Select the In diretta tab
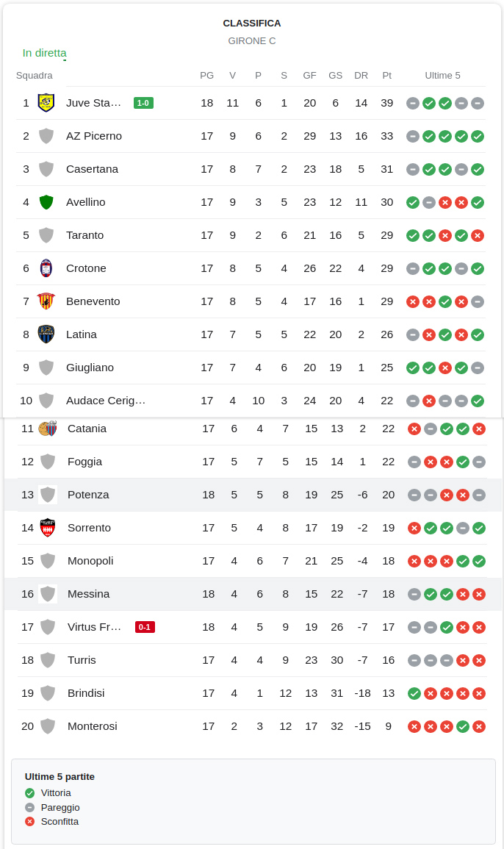The image size is (504, 849). pos(44,53)
